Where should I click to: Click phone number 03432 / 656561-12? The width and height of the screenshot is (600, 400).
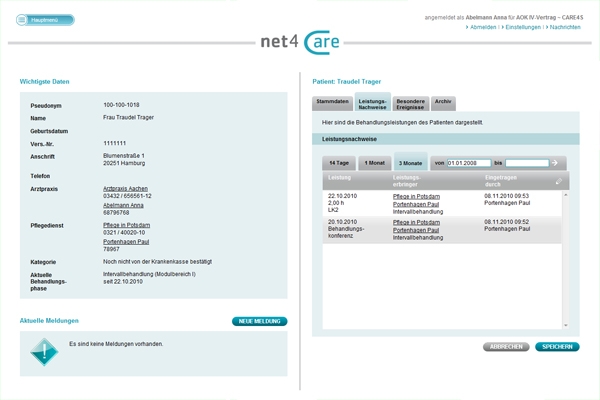click(x=127, y=196)
